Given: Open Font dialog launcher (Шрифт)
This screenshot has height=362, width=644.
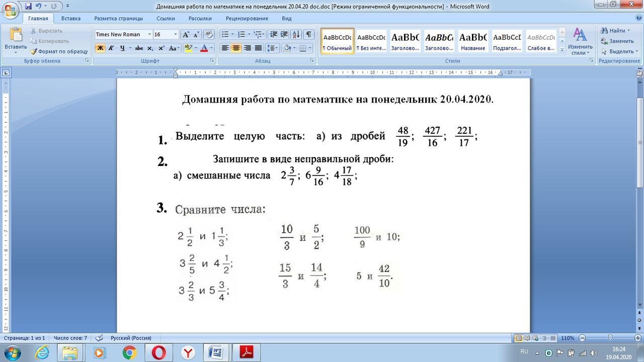Looking at the screenshot, I should (x=212, y=61).
